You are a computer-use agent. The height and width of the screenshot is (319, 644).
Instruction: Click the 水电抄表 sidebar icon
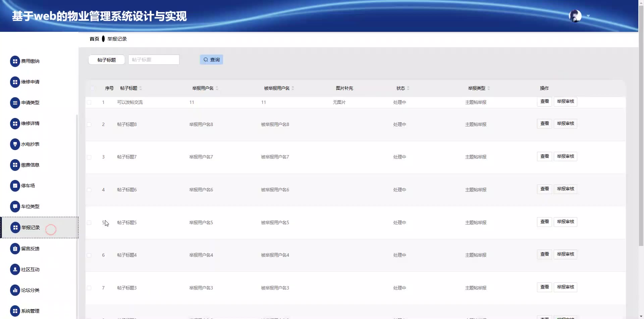coord(15,144)
